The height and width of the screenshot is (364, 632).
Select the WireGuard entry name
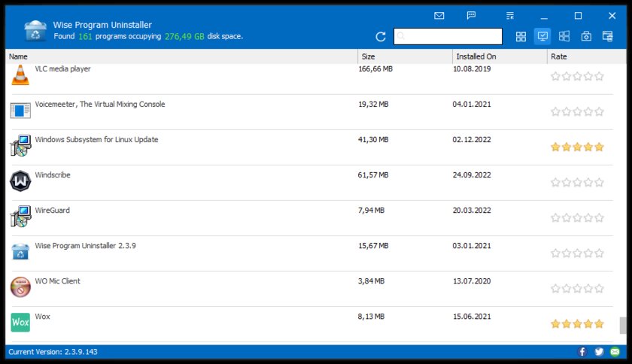pos(52,211)
